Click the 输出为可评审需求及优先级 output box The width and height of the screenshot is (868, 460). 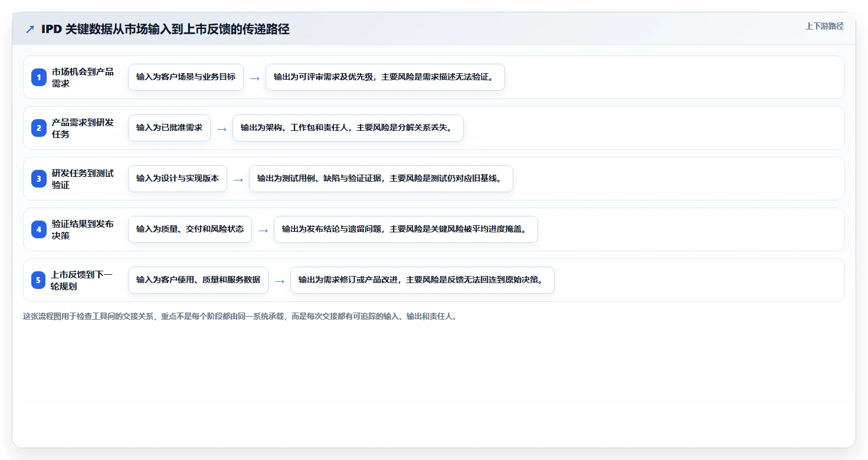385,77
